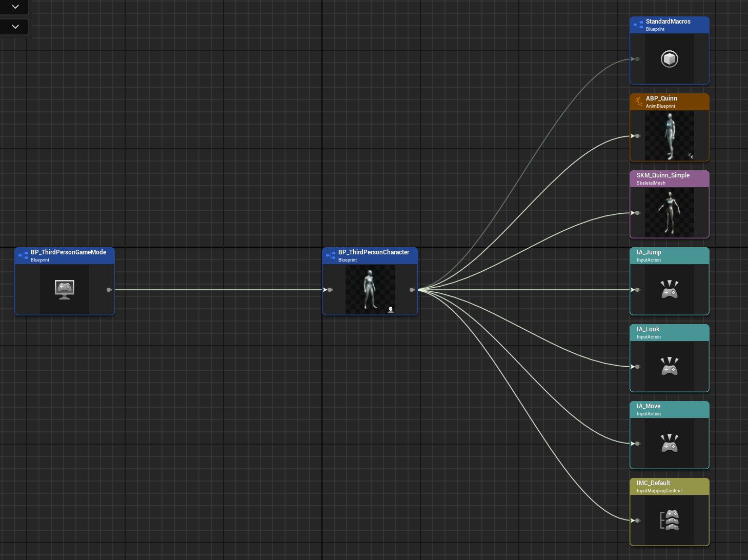The width and height of the screenshot is (748, 560).
Task: Click the IA_Move node title
Action: click(x=649, y=406)
